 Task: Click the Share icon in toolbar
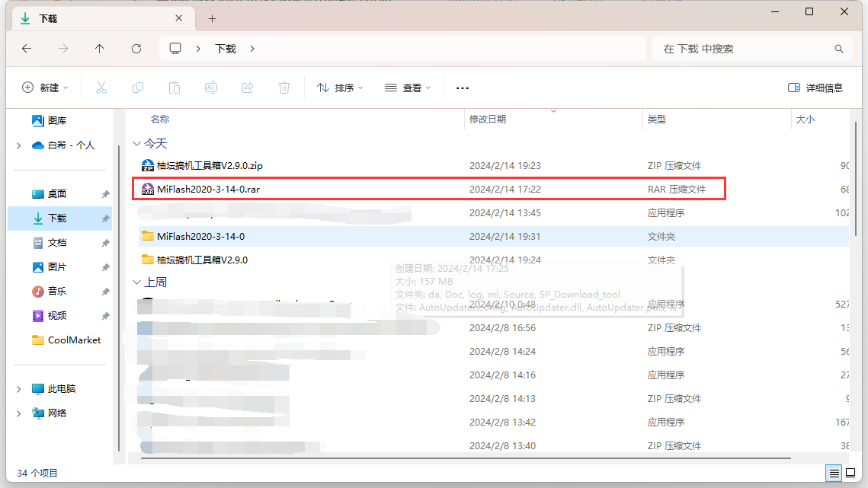248,88
